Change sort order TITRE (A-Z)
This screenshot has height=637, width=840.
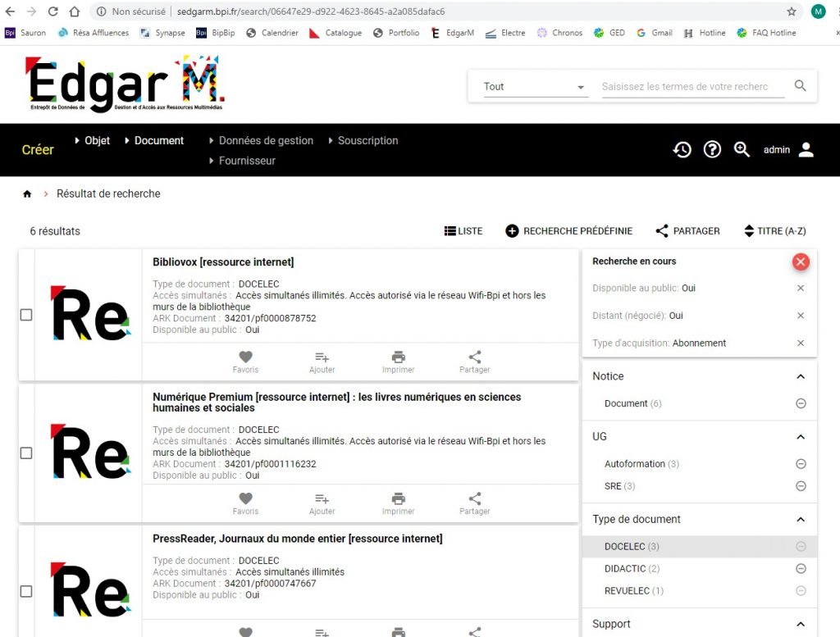pyautogui.click(x=775, y=230)
